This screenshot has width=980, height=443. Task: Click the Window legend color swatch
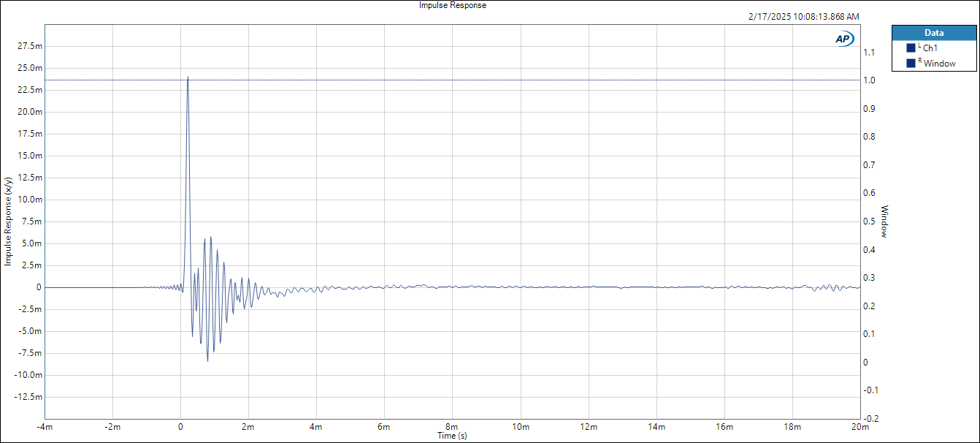pos(911,64)
